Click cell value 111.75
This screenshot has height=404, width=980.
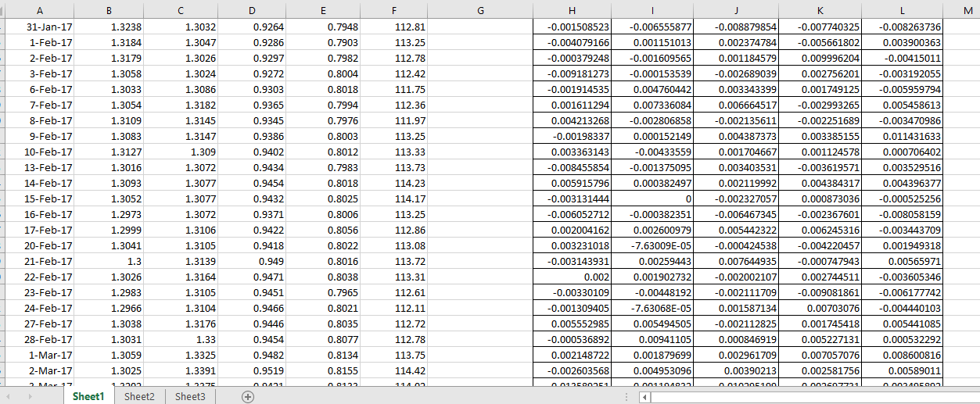393,89
